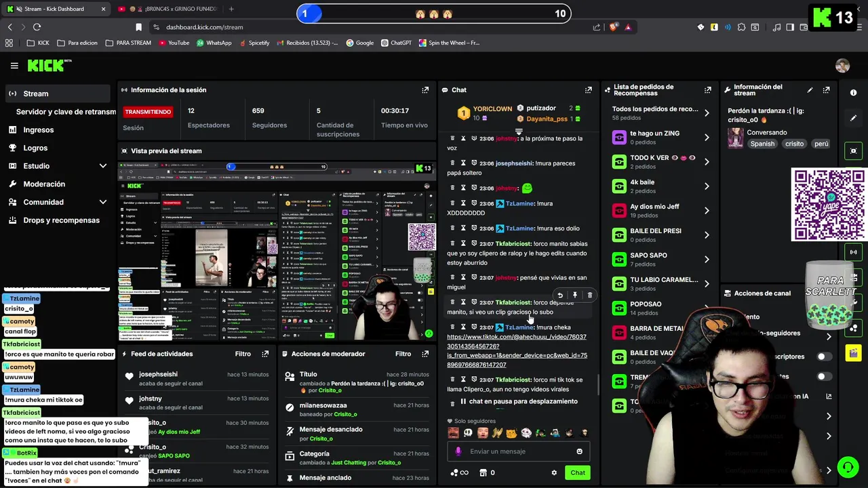Open Drops y recompensas in the sidebar
Viewport: 868px width, 488px height.
pyautogui.click(x=58, y=220)
